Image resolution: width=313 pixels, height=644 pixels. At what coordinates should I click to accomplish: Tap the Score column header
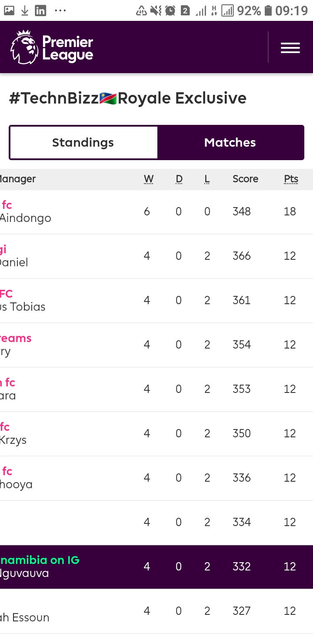click(x=245, y=179)
